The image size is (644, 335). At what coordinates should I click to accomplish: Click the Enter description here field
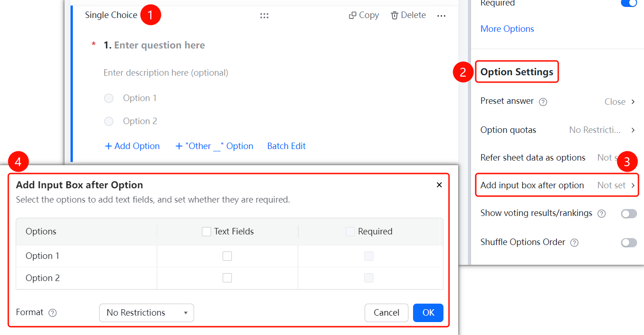(x=166, y=73)
